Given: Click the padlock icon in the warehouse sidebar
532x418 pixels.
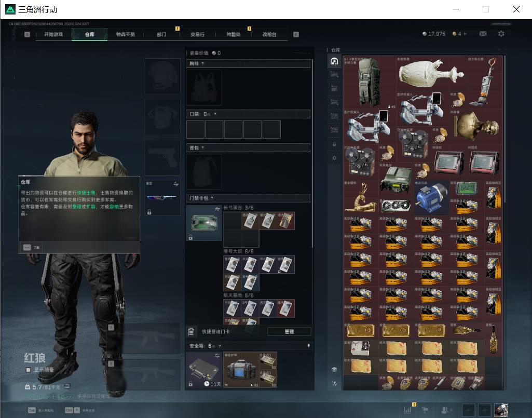Looking at the screenshot, I should (334, 144).
